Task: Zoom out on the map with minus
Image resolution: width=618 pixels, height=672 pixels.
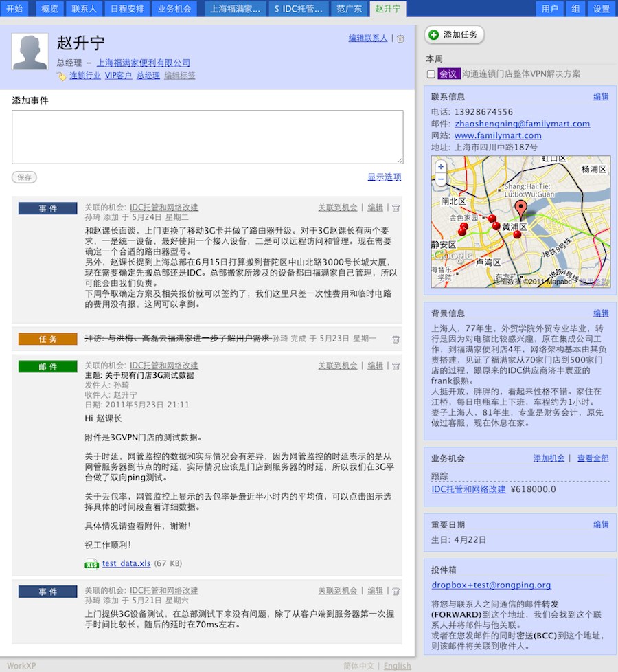Action: point(441,179)
